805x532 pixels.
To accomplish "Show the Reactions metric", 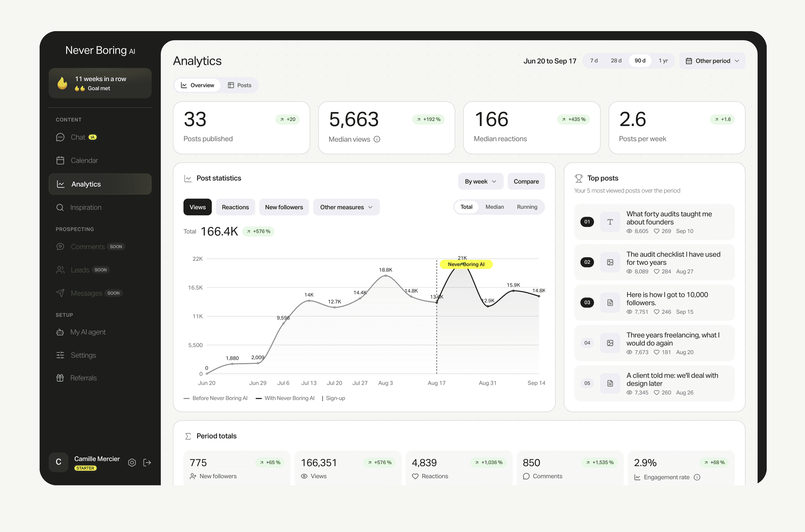I will 235,207.
